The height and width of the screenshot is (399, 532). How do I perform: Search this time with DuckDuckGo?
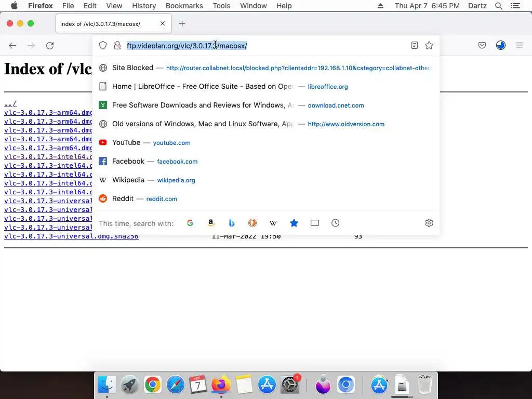click(252, 223)
